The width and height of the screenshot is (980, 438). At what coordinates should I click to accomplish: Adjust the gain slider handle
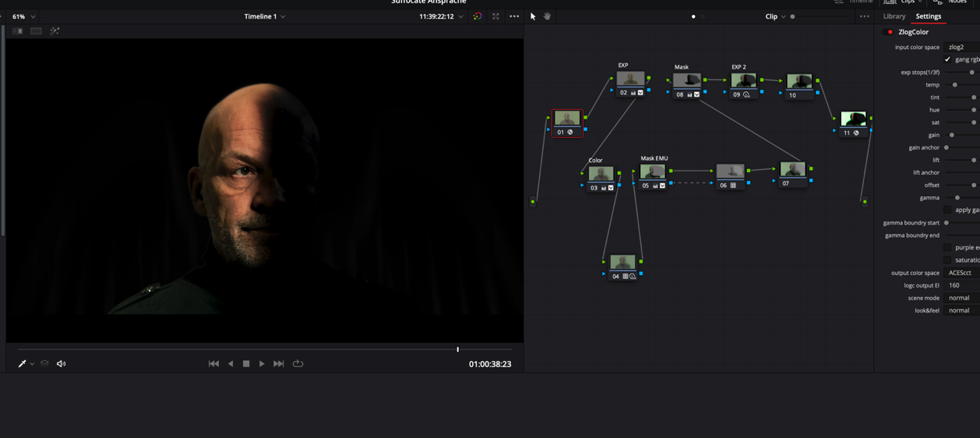(x=952, y=136)
